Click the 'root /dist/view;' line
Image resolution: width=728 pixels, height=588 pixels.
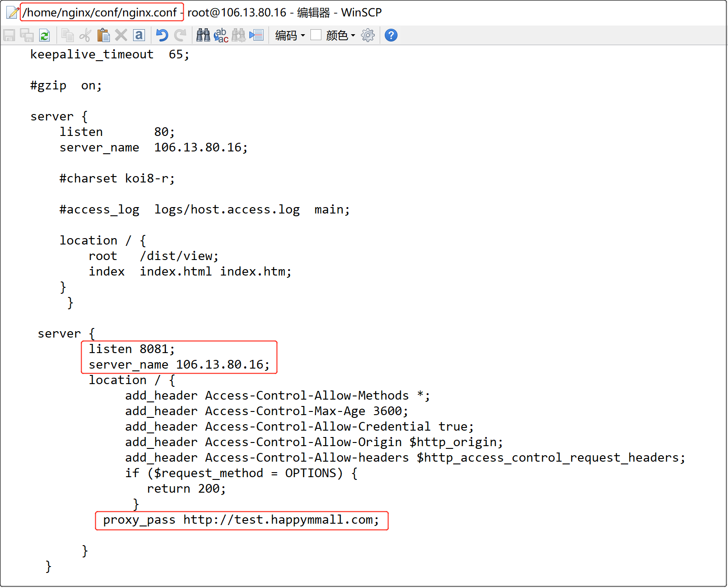[x=154, y=256]
